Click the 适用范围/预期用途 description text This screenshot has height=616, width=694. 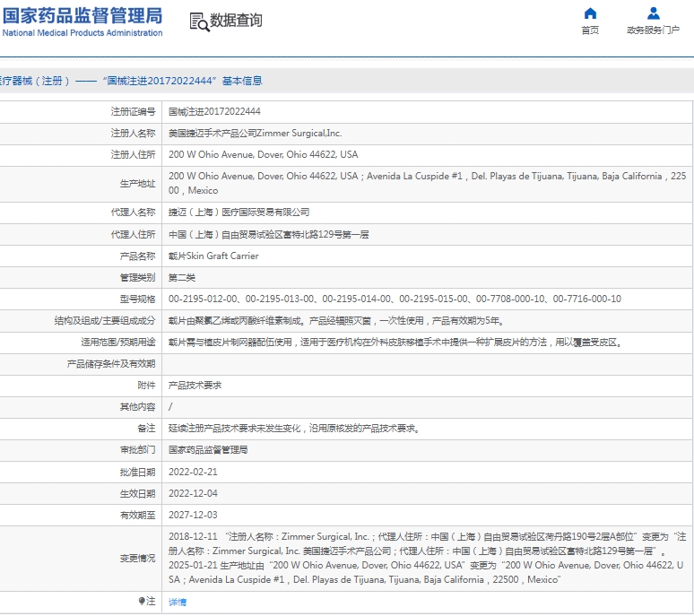point(395,343)
